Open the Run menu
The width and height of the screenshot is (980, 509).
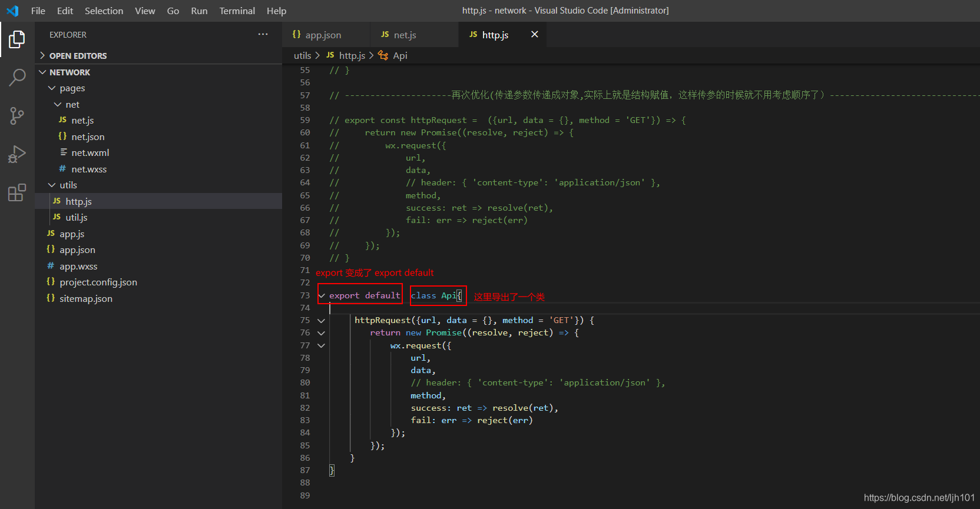point(199,11)
